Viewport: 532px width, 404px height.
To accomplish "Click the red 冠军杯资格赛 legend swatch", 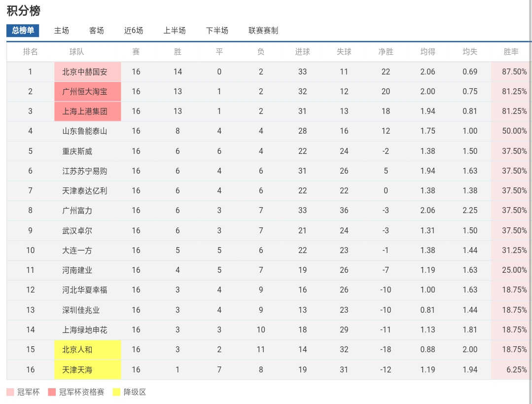I will click(52, 392).
